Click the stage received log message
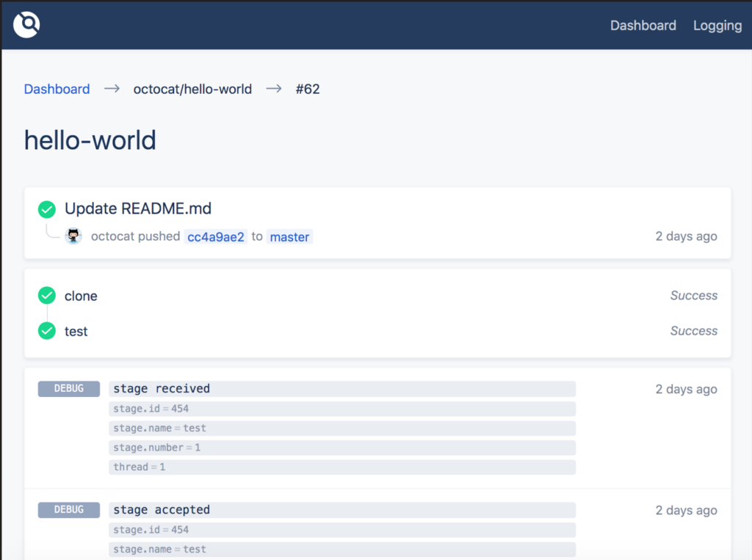Viewport: 752px width, 560px height. pos(342,389)
